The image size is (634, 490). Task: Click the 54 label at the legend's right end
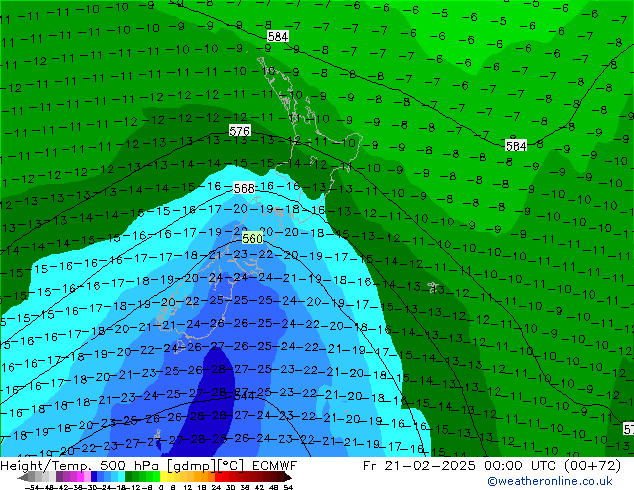288,487
